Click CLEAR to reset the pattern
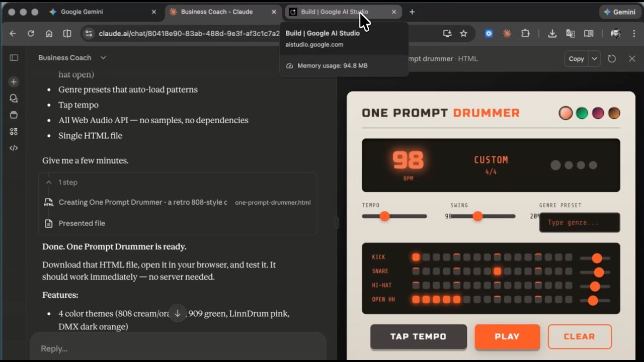This screenshot has width=644, height=362. point(580,336)
